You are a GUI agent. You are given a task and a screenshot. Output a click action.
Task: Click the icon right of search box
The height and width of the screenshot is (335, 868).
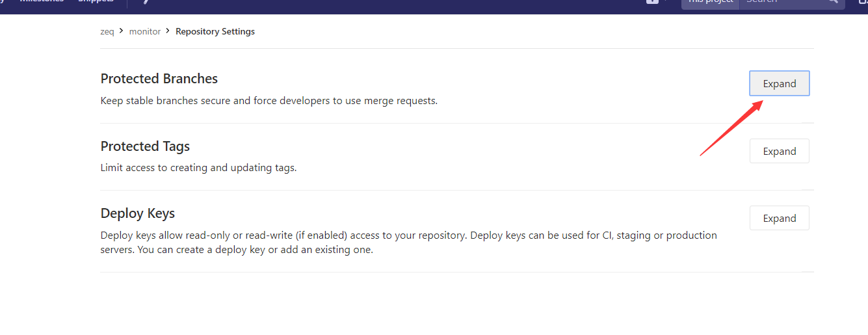tap(862, 3)
